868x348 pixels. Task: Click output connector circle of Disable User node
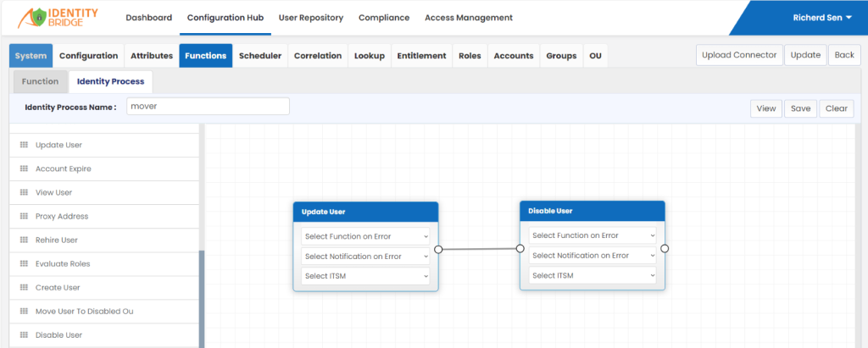pos(665,248)
